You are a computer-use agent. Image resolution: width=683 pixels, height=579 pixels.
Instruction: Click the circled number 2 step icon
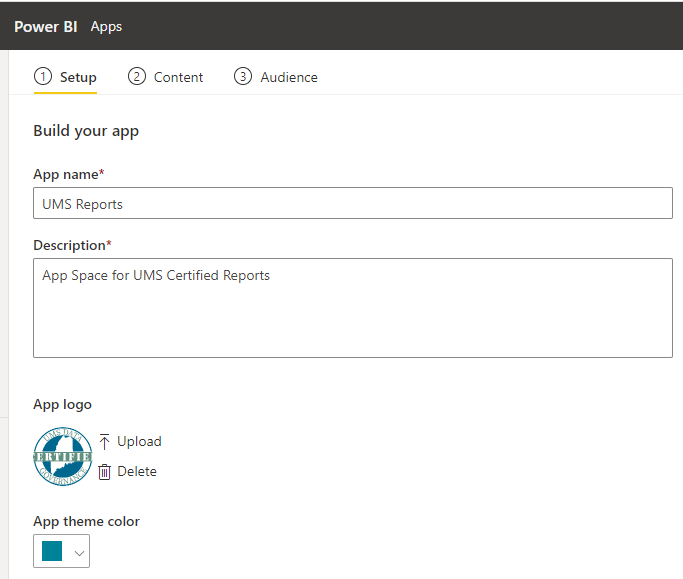click(x=136, y=77)
